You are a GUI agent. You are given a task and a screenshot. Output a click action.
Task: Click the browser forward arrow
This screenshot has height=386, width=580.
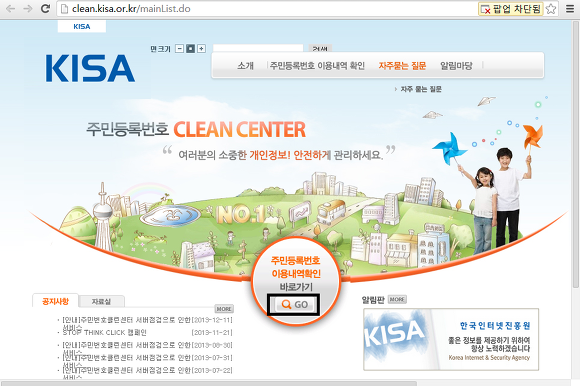tap(28, 9)
